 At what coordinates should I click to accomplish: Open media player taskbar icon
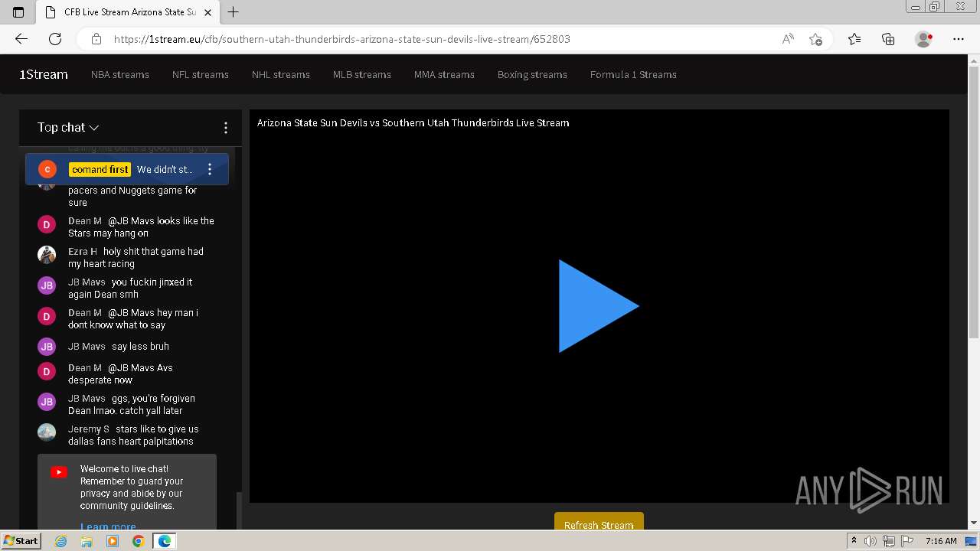click(113, 541)
